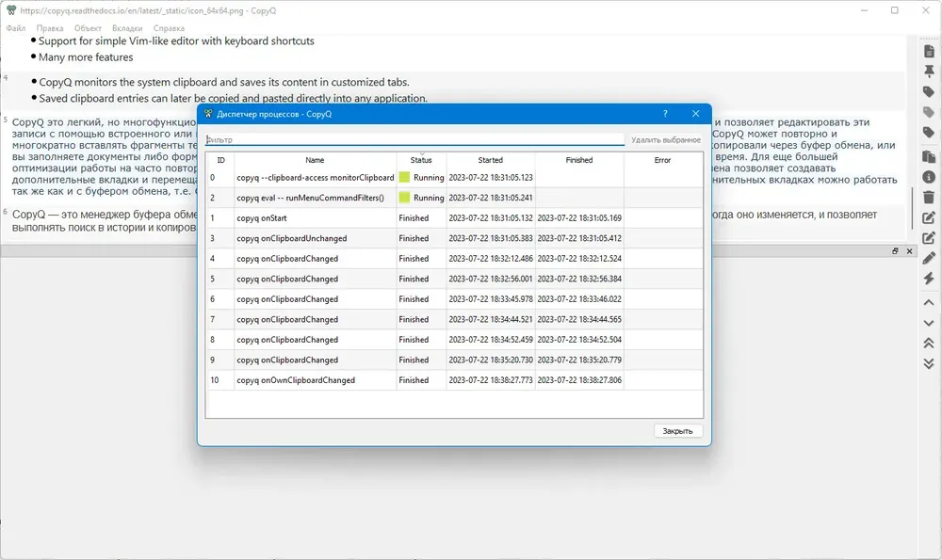Select row 'copyq --clipboard-access monitorClipboard'

(x=454, y=177)
